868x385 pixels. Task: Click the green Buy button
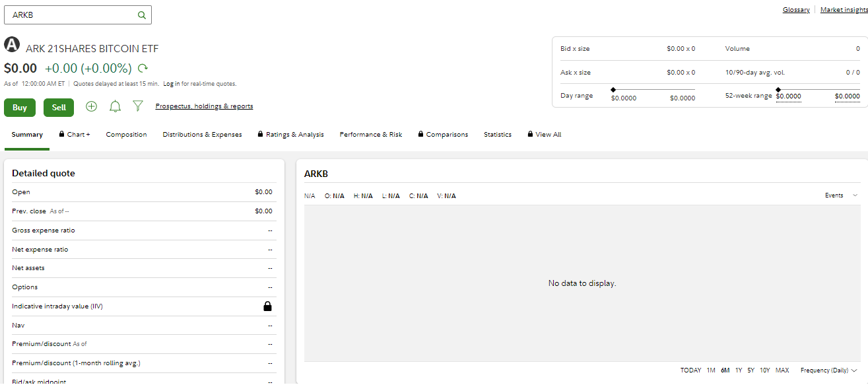point(20,108)
